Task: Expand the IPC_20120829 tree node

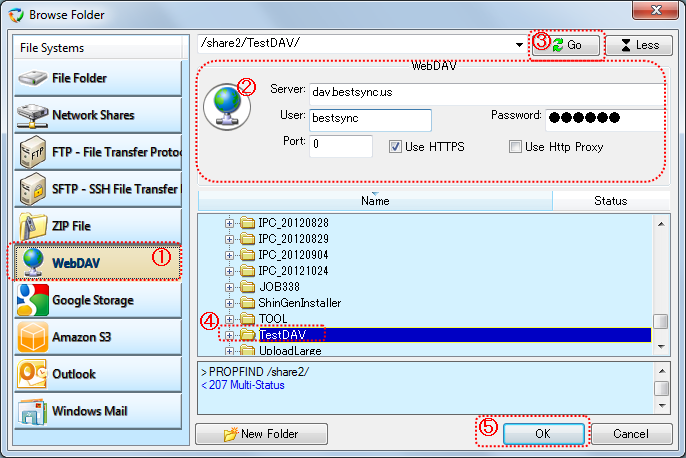Action: (229, 239)
